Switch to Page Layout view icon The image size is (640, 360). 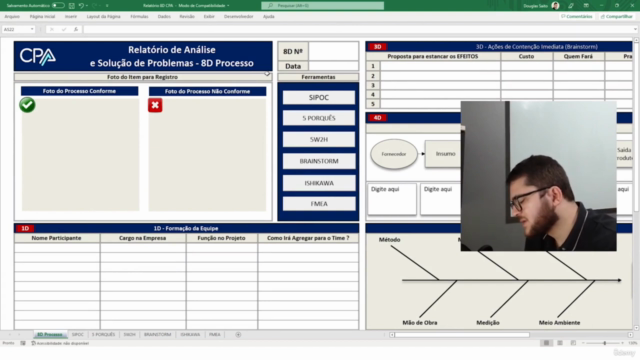(x=560, y=343)
